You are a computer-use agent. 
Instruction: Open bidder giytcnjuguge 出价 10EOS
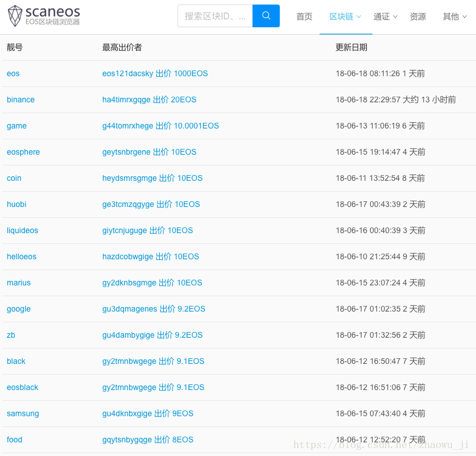click(147, 230)
